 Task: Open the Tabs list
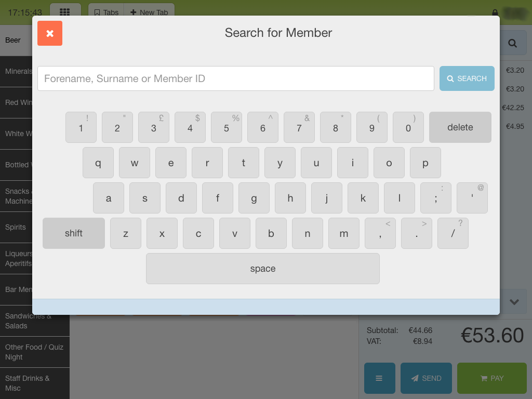(106, 12)
